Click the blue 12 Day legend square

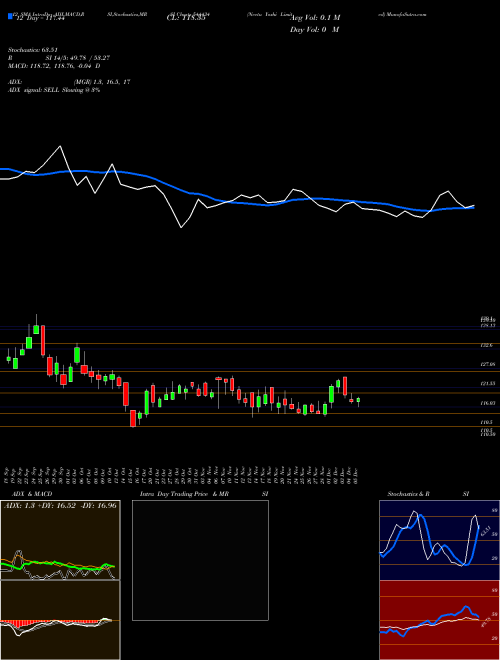pos(10,16)
